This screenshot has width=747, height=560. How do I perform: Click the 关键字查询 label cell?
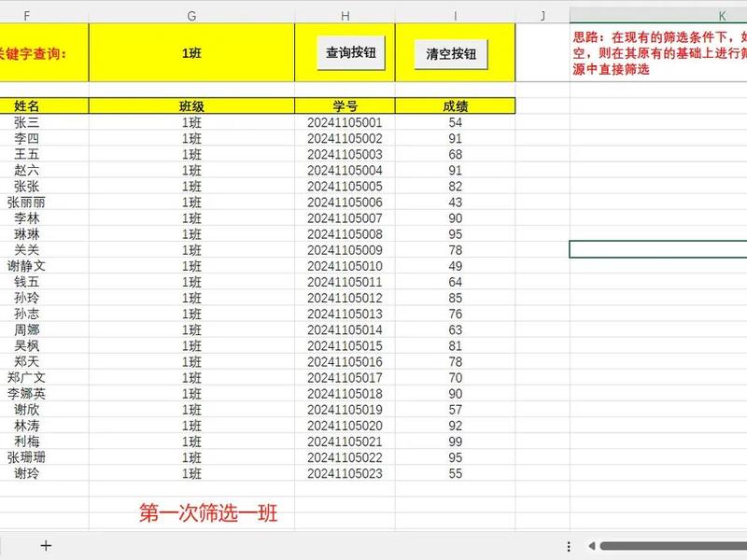click(44, 52)
